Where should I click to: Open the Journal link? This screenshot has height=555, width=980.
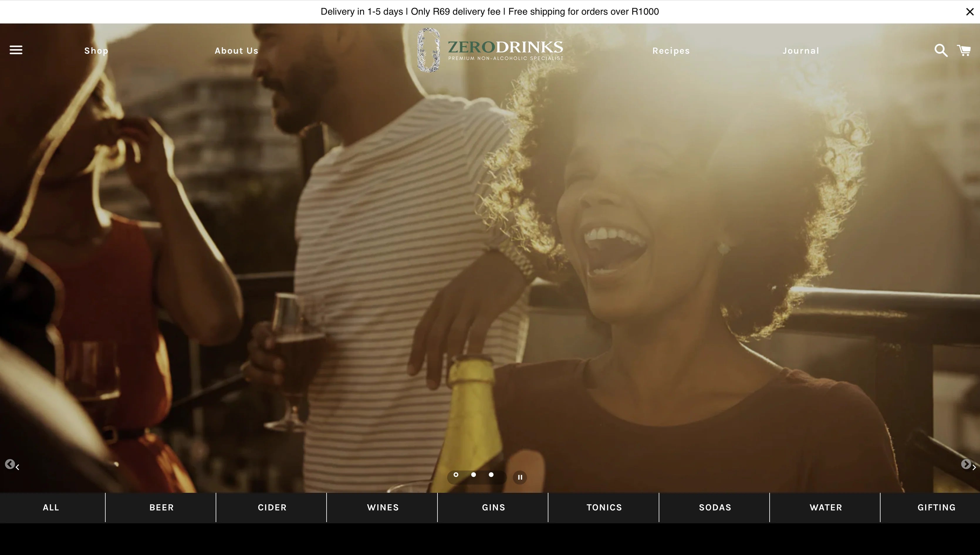[x=800, y=51]
